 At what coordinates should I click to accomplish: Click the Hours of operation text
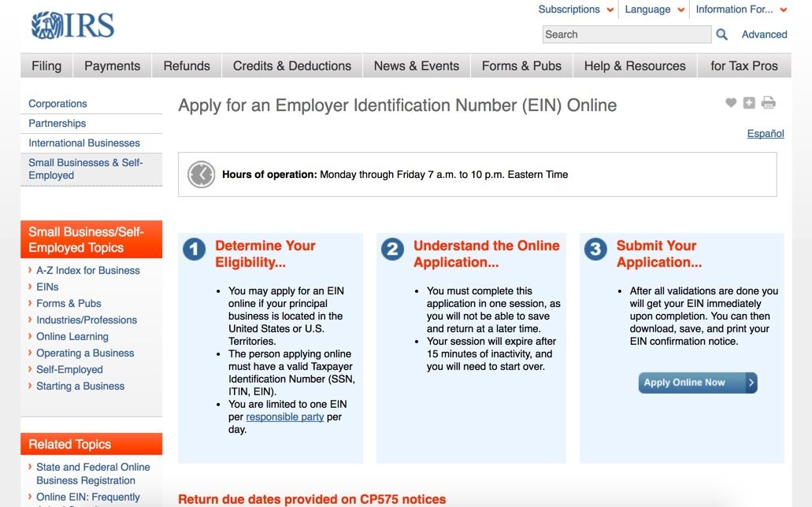395,175
